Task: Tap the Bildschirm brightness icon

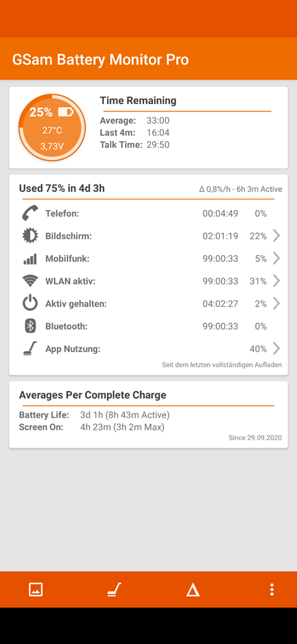Action: tap(30, 236)
